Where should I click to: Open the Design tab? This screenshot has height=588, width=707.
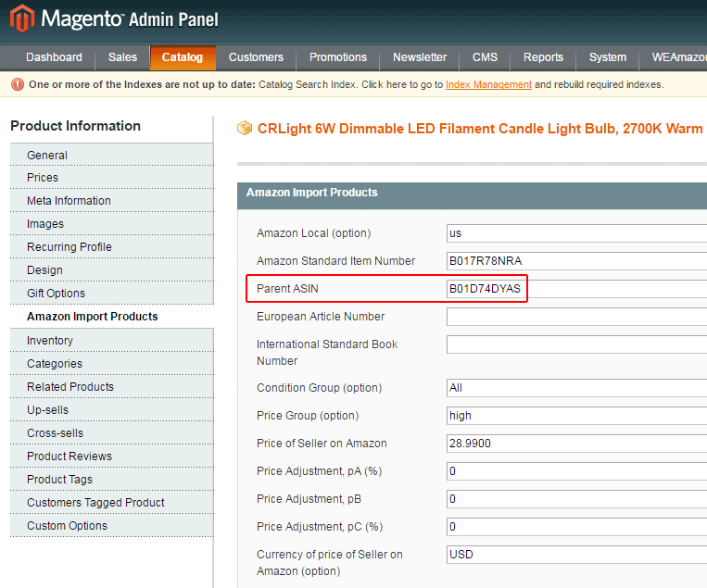[112, 269]
